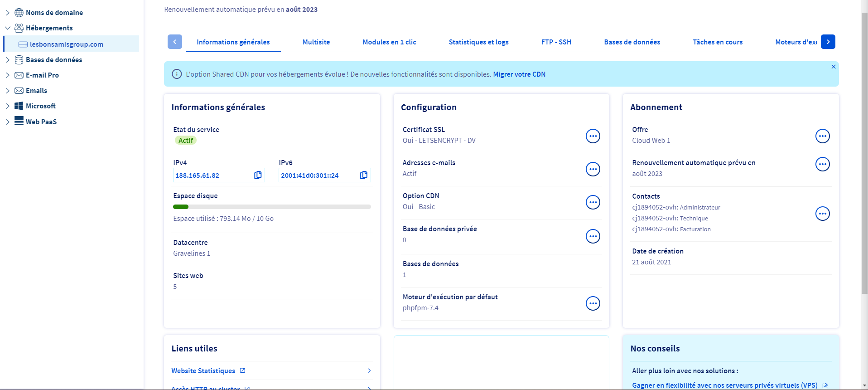Screen dimensions: 868x390
Task: Switch to the Multisite tab
Action: coord(316,42)
